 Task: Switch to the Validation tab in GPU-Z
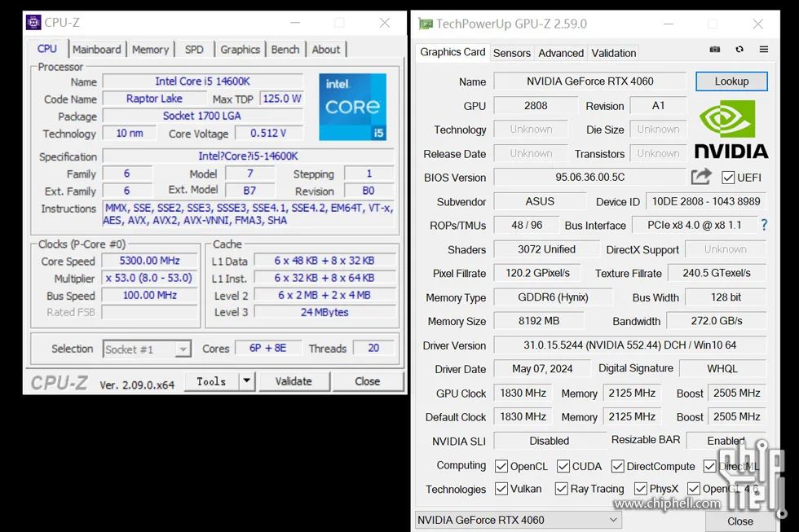point(613,53)
